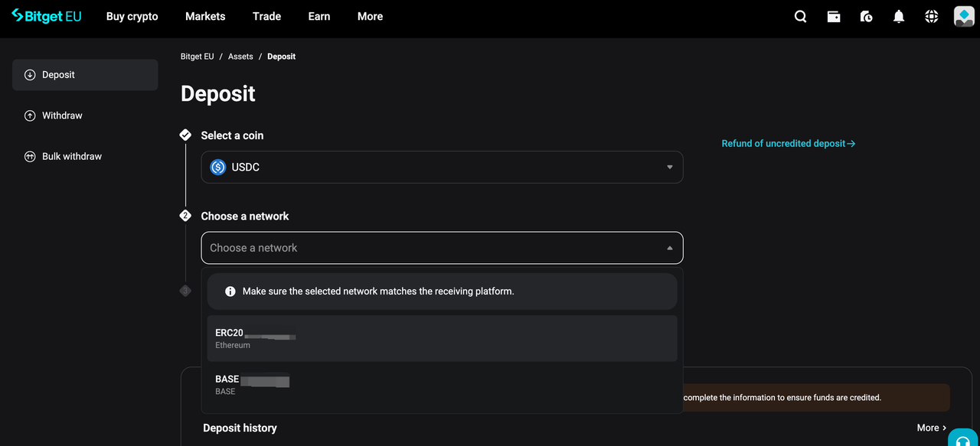
Task: Click the Bitget EU logo
Action: tap(46, 16)
